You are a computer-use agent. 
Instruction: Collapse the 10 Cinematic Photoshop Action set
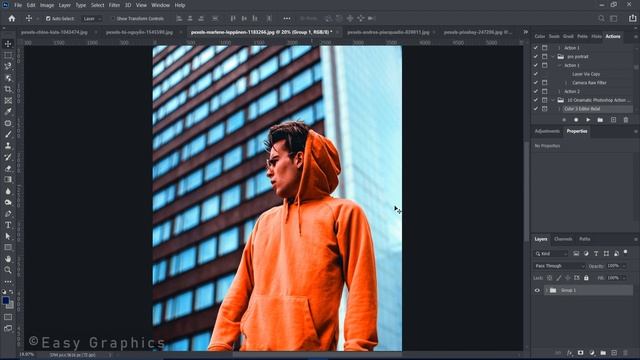(553, 100)
